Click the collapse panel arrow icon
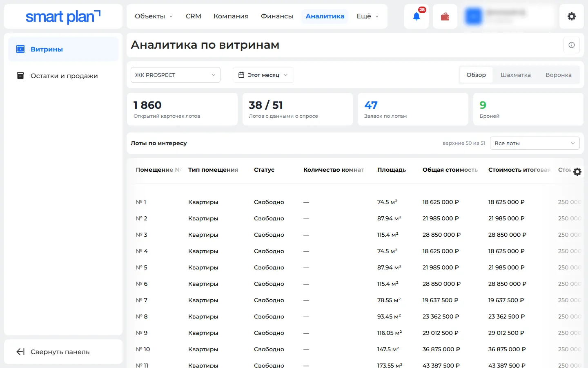This screenshot has width=588, height=368. [x=20, y=352]
